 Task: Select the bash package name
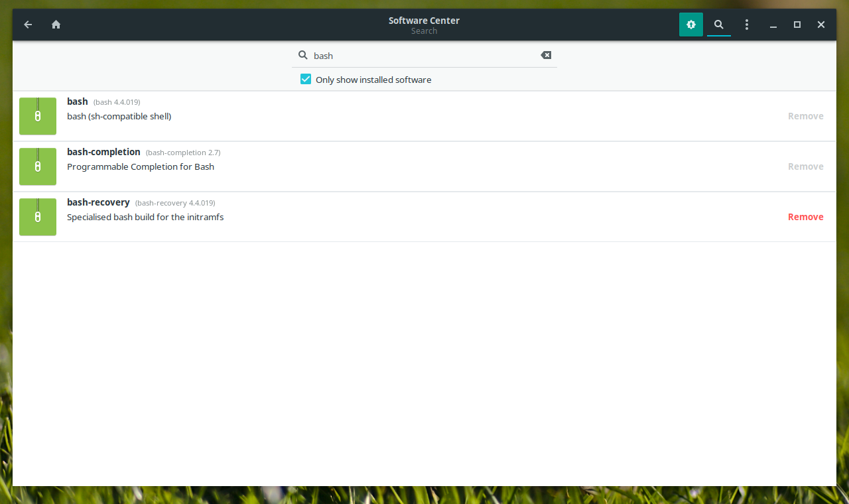click(78, 101)
